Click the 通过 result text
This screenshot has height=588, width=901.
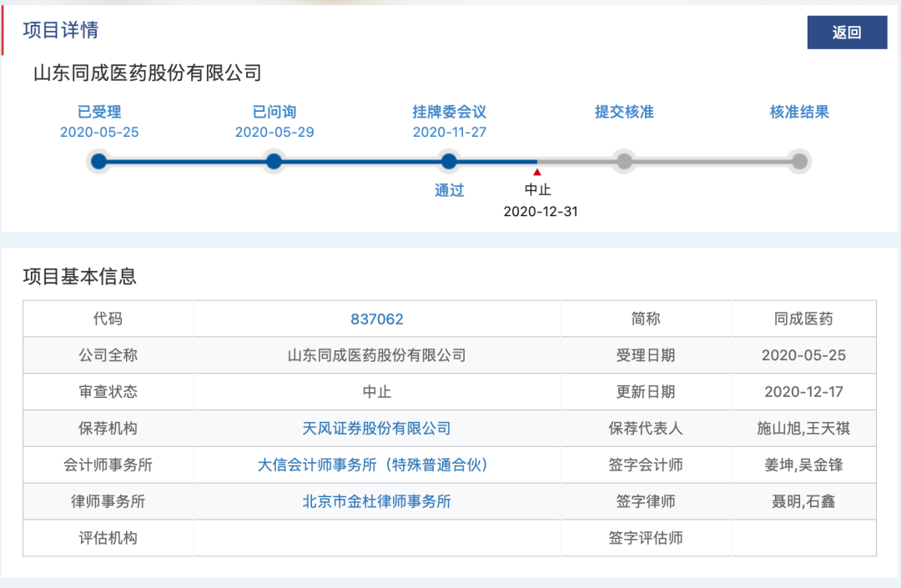pos(450,190)
